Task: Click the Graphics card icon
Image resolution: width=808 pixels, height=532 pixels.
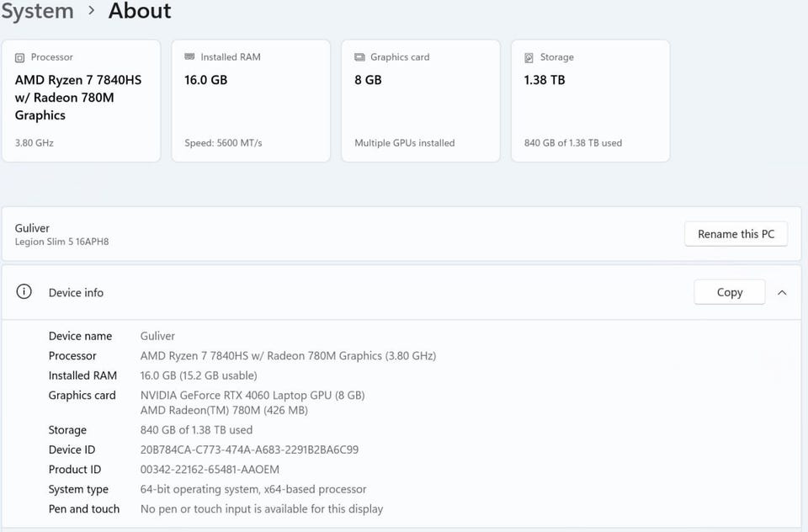Action: tap(359, 57)
